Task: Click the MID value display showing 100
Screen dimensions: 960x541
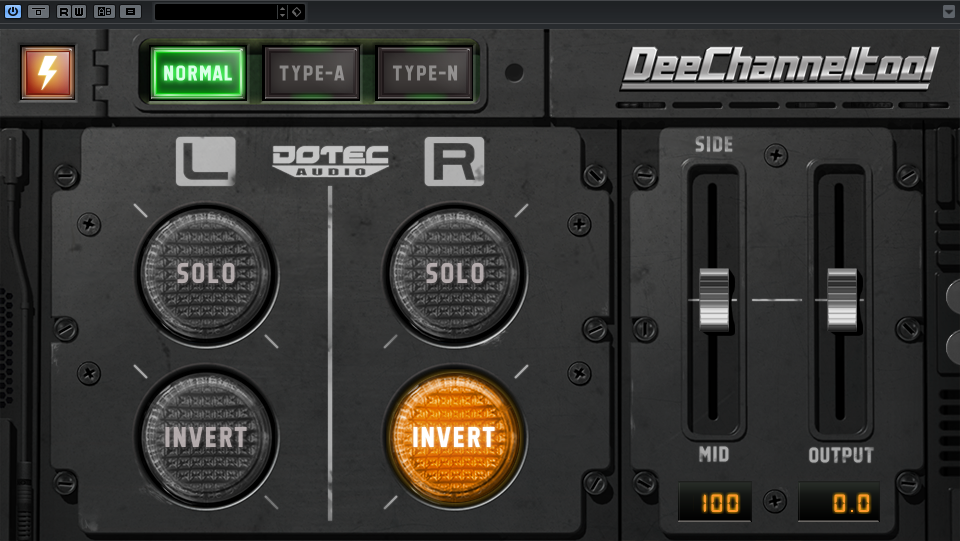Action: tap(715, 502)
